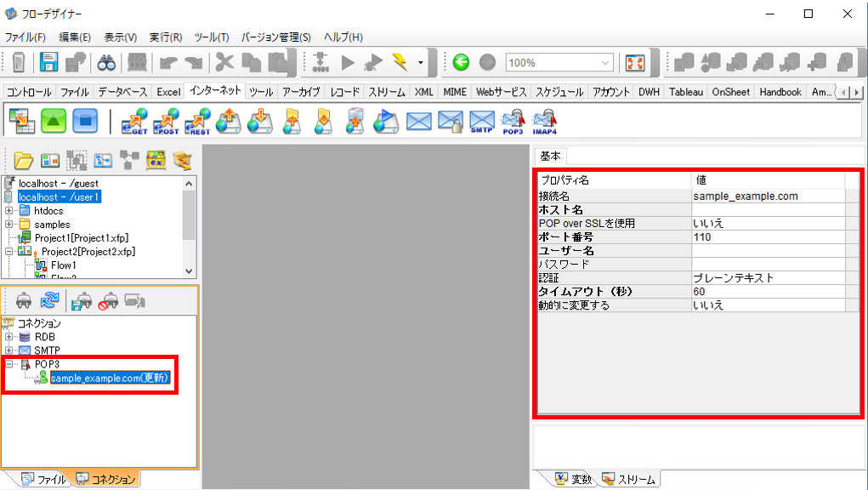
Task: Click the binoculars search toolbar icon
Action: (106, 63)
